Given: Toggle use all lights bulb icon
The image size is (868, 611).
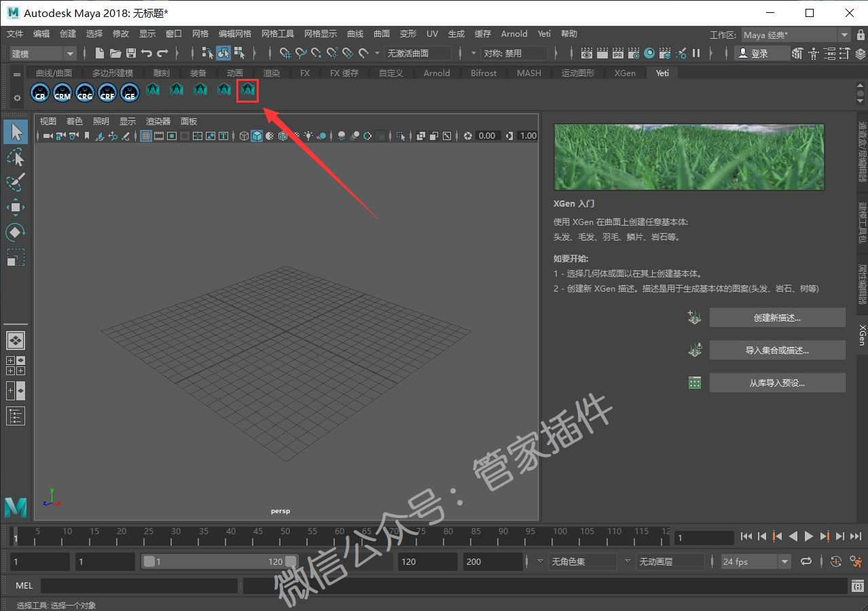Looking at the screenshot, I should (x=309, y=136).
